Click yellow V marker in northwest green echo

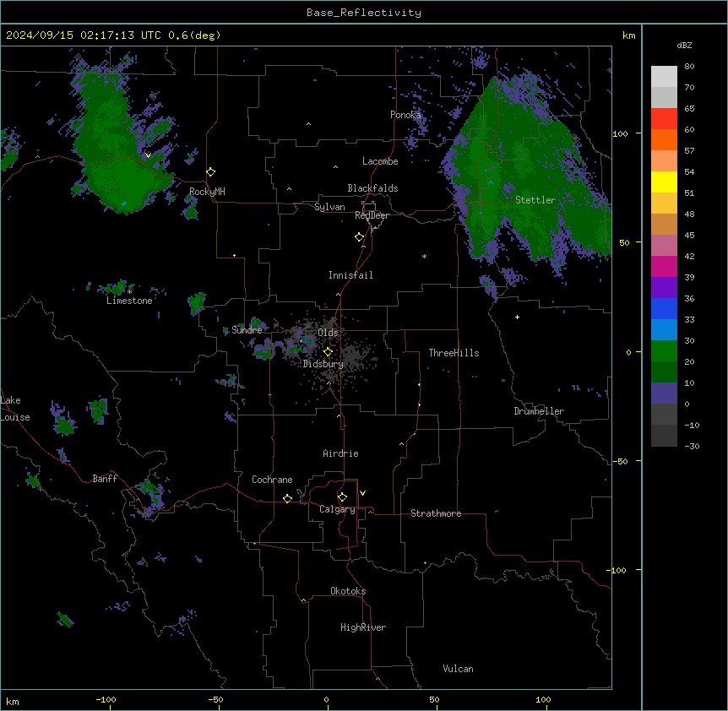coord(148,155)
